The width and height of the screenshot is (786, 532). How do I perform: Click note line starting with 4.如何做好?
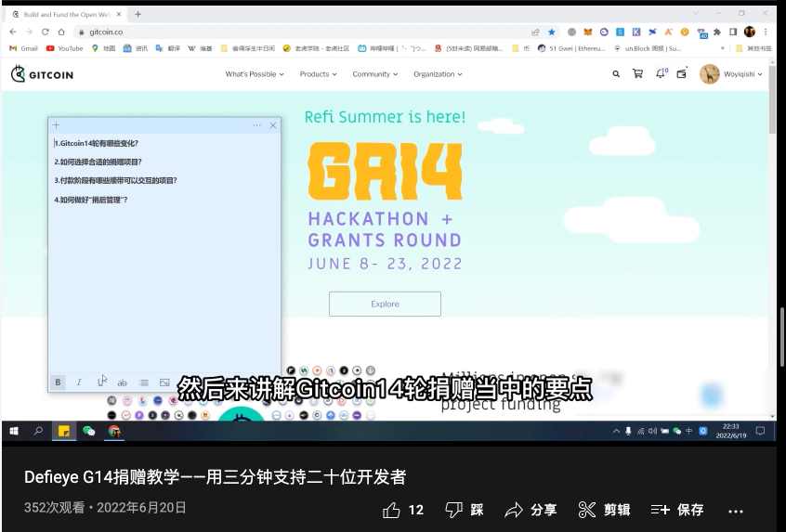pyautogui.click(x=91, y=200)
